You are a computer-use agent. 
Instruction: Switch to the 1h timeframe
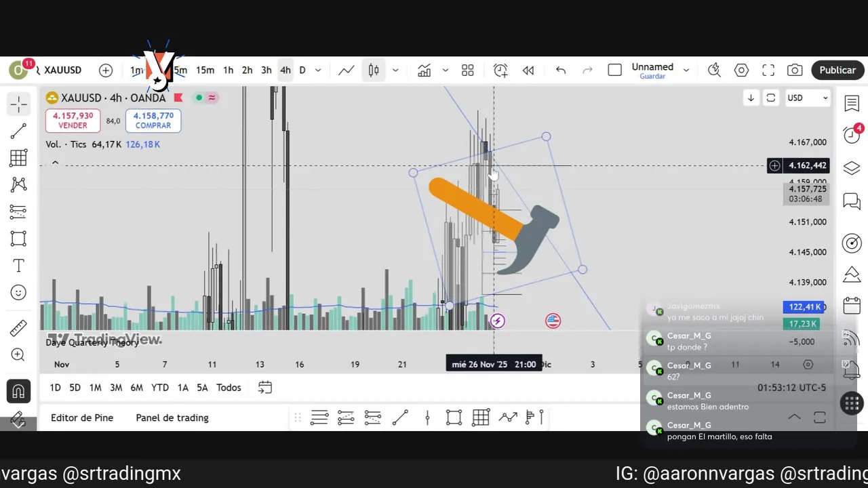[x=229, y=70]
